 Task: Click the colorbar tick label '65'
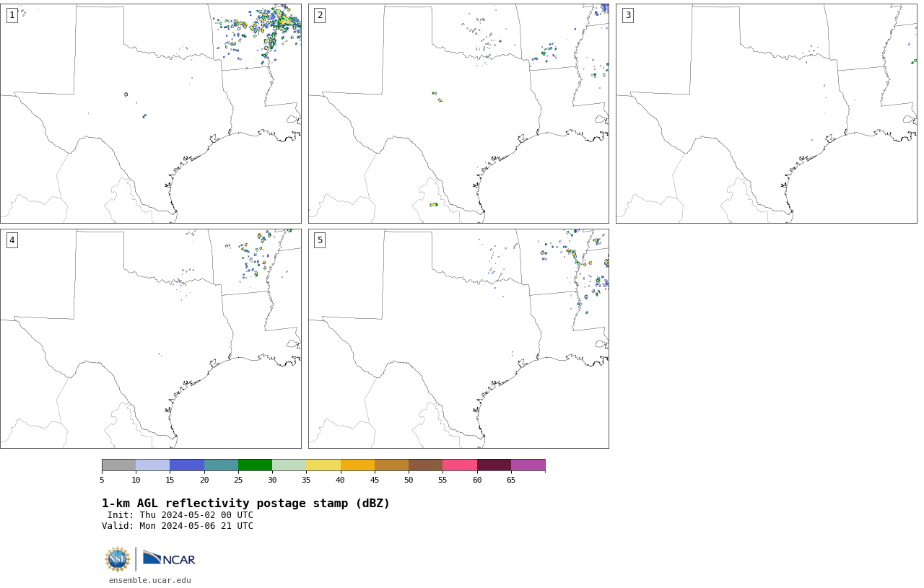(x=511, y=480)
